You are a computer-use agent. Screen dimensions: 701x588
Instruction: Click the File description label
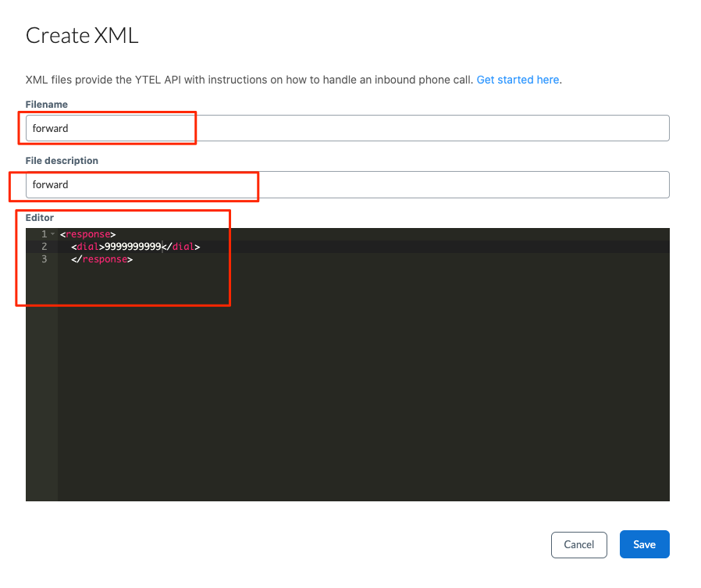[62, 161]
